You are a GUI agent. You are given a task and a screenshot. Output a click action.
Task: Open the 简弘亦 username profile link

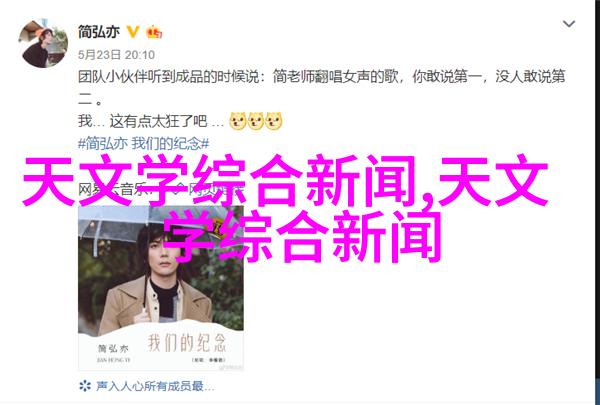pos(99,32)
